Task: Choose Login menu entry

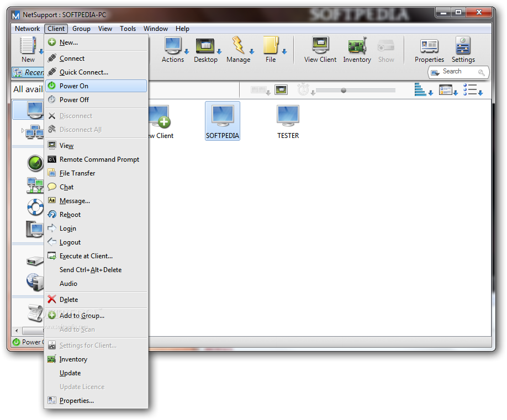Action: [96, 228]
